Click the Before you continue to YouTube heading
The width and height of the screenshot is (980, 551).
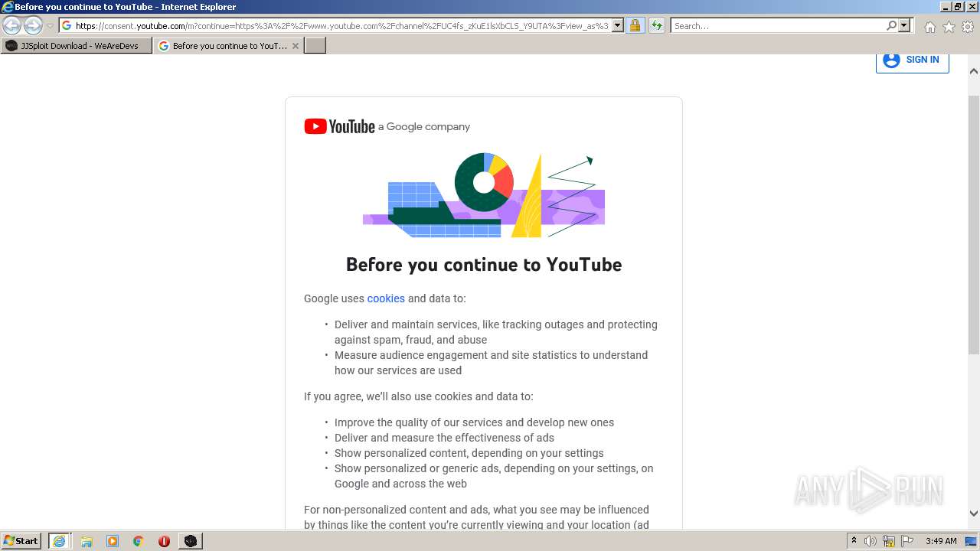(x=484, y=265)
